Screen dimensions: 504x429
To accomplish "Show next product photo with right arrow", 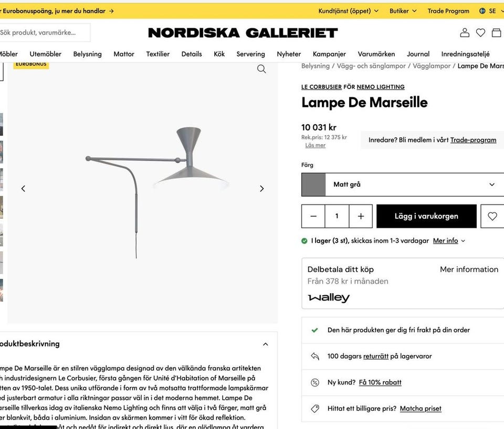I will tap(261, 188).
